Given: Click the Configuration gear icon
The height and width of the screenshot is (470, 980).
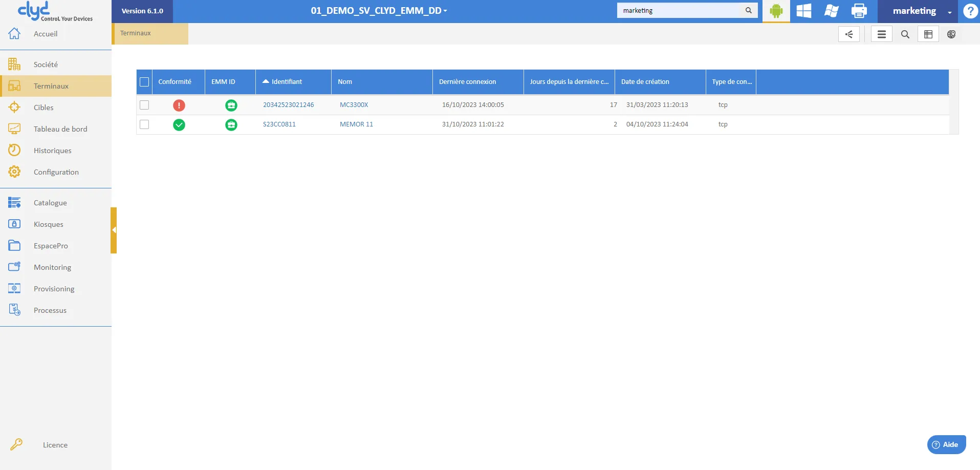Looking at the screenshot, I should [x=14, y=172].
